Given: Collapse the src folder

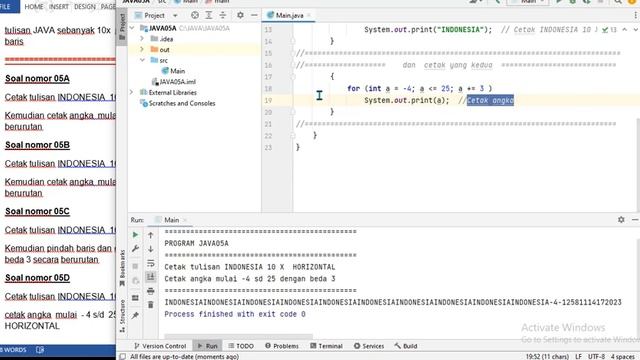Looking at the screenshot, I should click(x=142, y=60).
